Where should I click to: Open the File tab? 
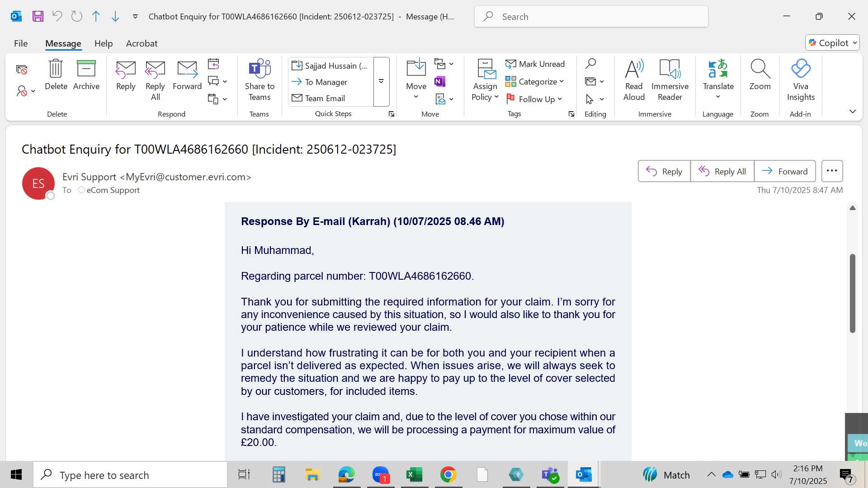pyautogui.click(x=21, y=43)
